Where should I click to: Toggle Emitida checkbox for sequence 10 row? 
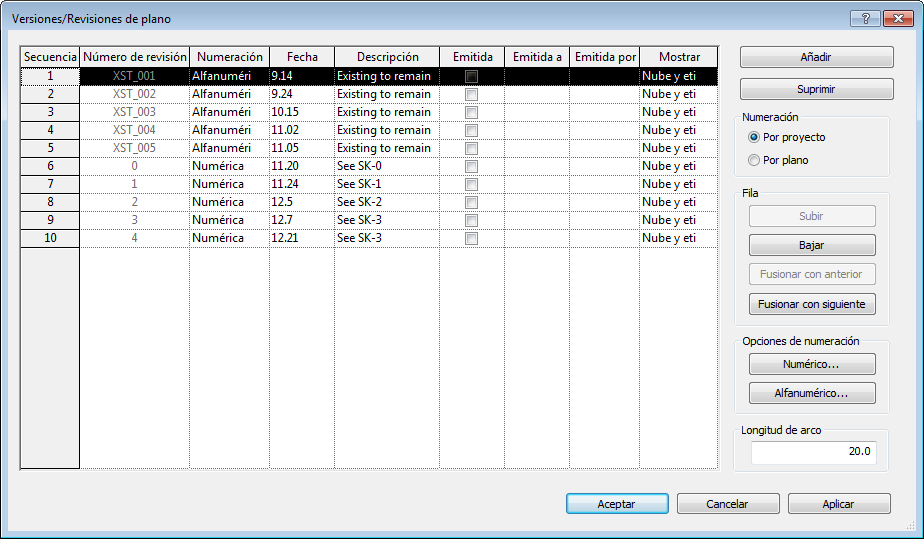tap(471, 239)
